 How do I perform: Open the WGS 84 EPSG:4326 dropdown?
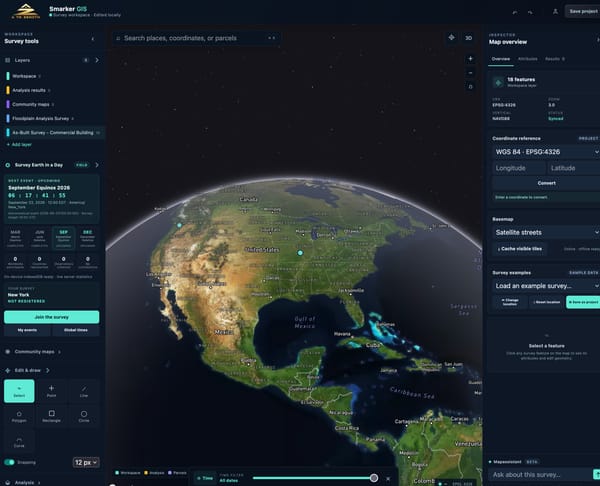546,152
